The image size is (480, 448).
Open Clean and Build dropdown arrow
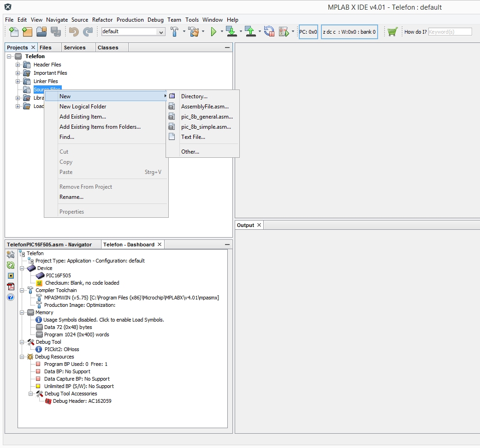(x=203, y=31)
